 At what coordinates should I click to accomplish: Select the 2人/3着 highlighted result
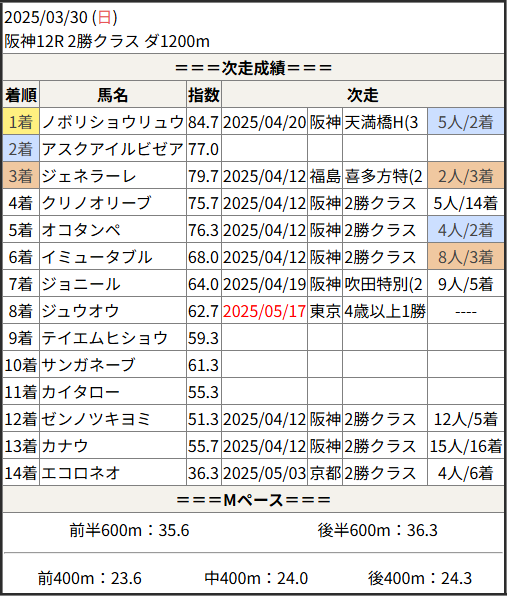coord(466,176)
